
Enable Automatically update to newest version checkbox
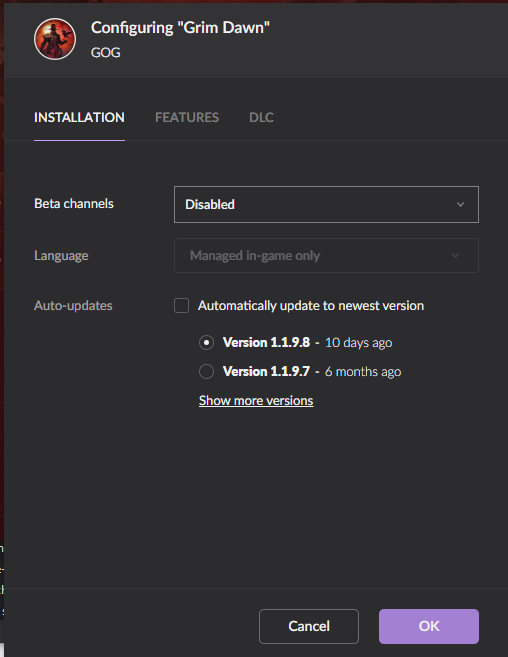coord(181,305)
